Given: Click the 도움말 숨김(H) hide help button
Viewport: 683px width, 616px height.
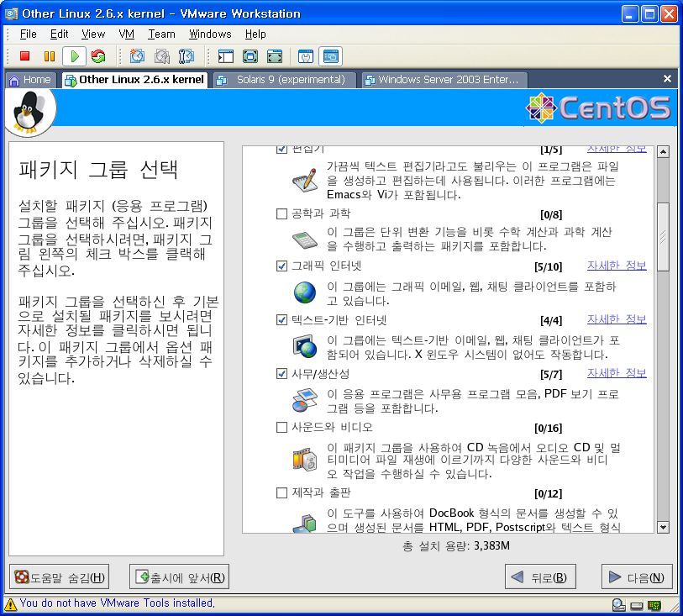Looking at the screenshot, I should point(59,577).
